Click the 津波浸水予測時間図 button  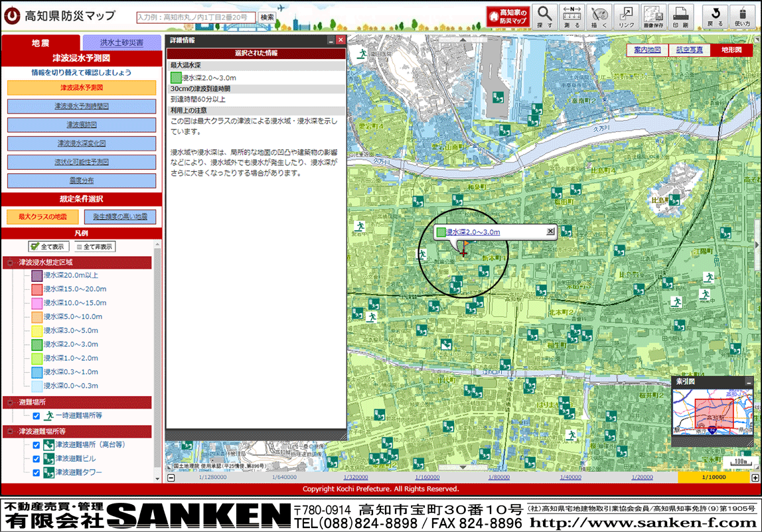coord(82,106)
